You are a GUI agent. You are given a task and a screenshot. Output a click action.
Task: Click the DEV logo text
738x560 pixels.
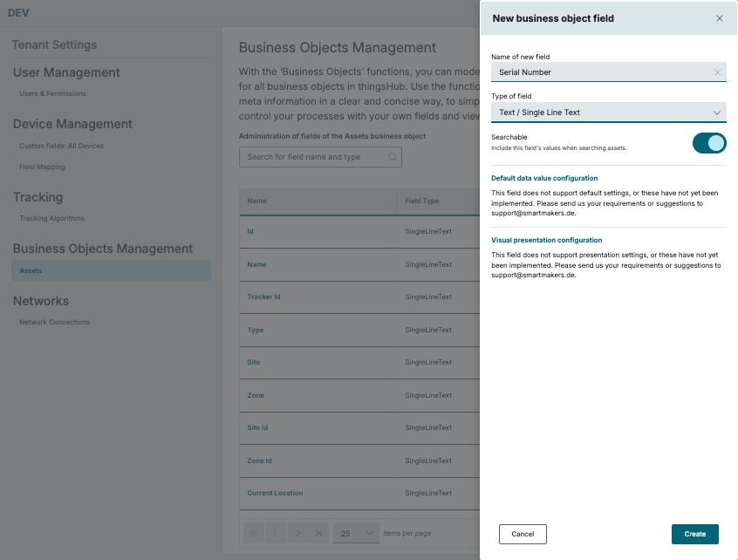(18, 13)
